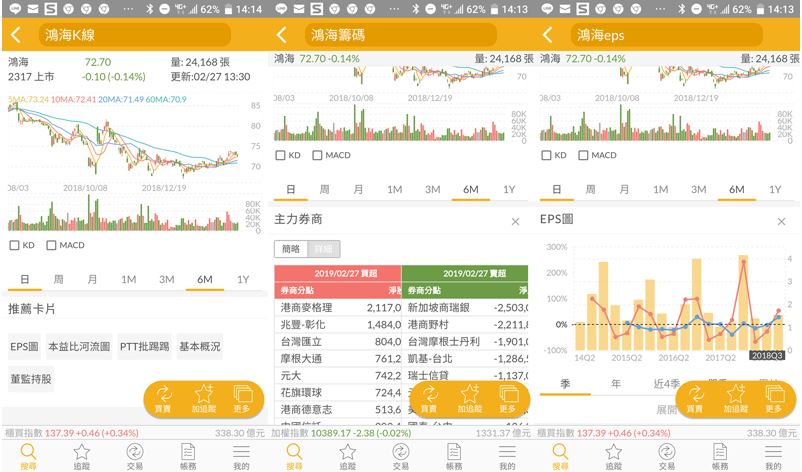Open 搜尋 in K線 screen bottom bar

click(28, 457)
